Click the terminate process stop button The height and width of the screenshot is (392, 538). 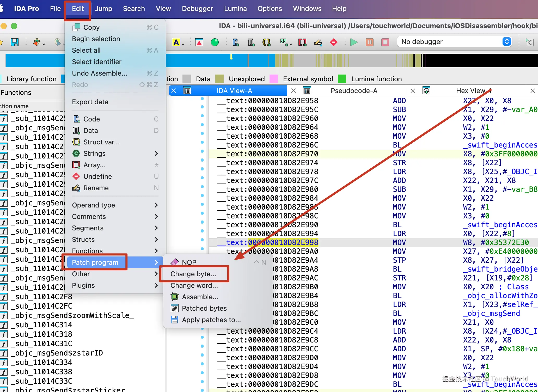[x=385, y=42]
